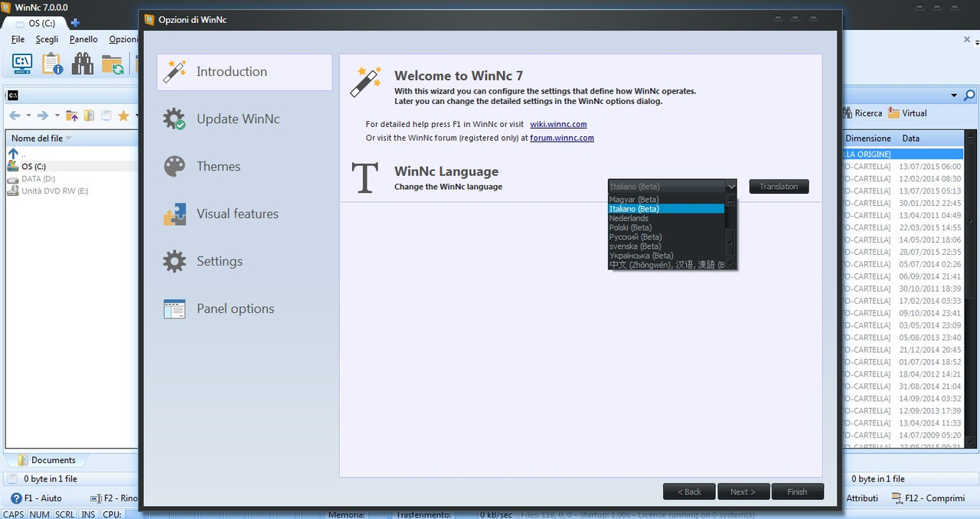Image resolution: width=980 pixels, height=519 pixels.
Task: Click the Next button in the wizard
Action: pos(742,491)
